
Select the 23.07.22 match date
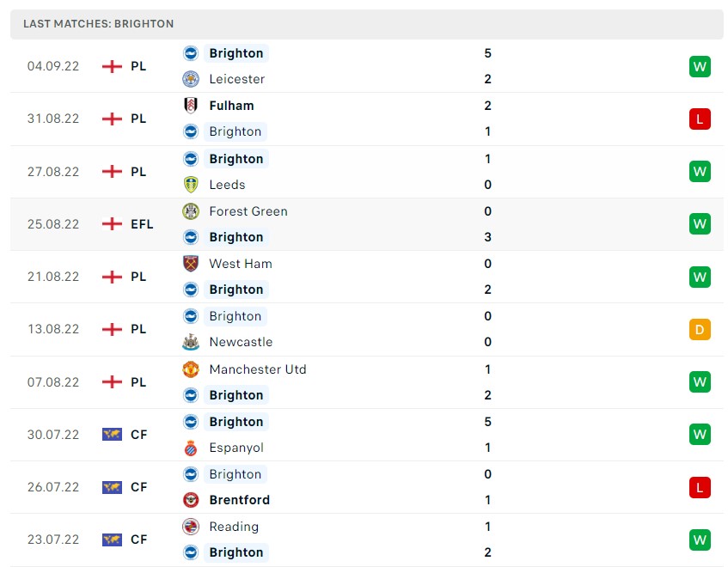53,540
